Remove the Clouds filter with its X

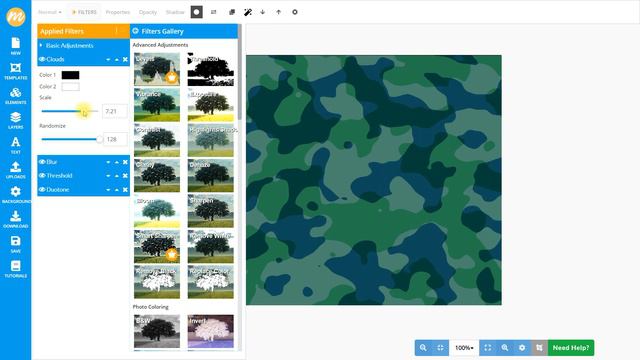(125, 60)
